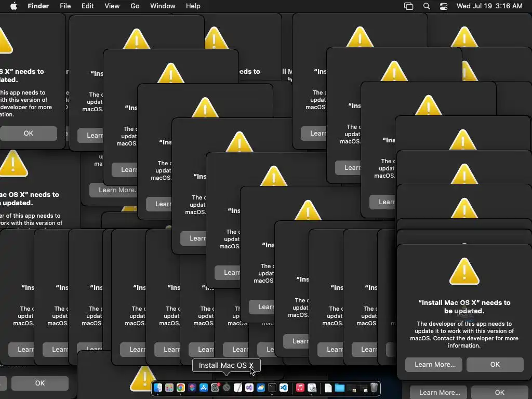Open the Preview app Dock icon
This screenshot has width=532, height=399.
click(312, 388)
